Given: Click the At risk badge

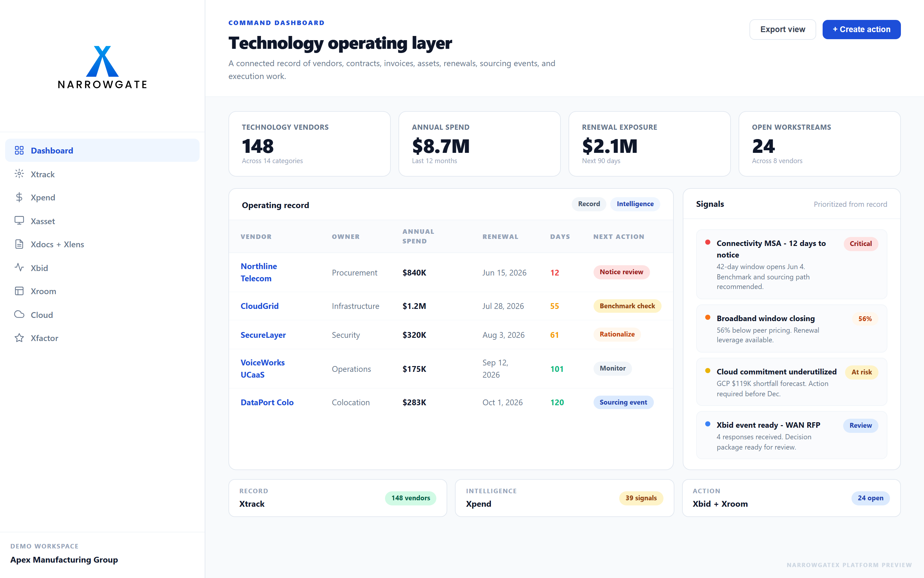Looking at the screenshot, I should (x=861, y=372).
